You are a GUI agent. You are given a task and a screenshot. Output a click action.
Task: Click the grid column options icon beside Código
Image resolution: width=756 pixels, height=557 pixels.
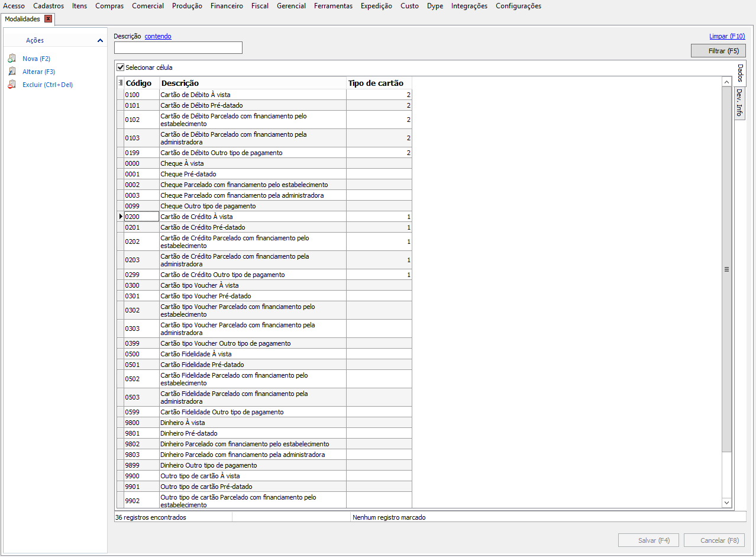click(x=121, y=83)
